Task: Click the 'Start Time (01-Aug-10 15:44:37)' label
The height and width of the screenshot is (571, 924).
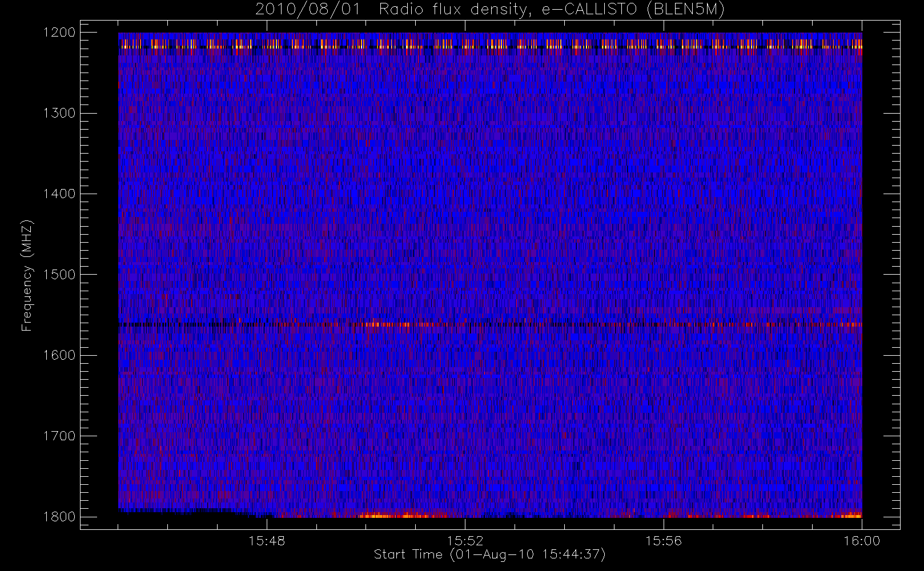Action: click(489, 554)
